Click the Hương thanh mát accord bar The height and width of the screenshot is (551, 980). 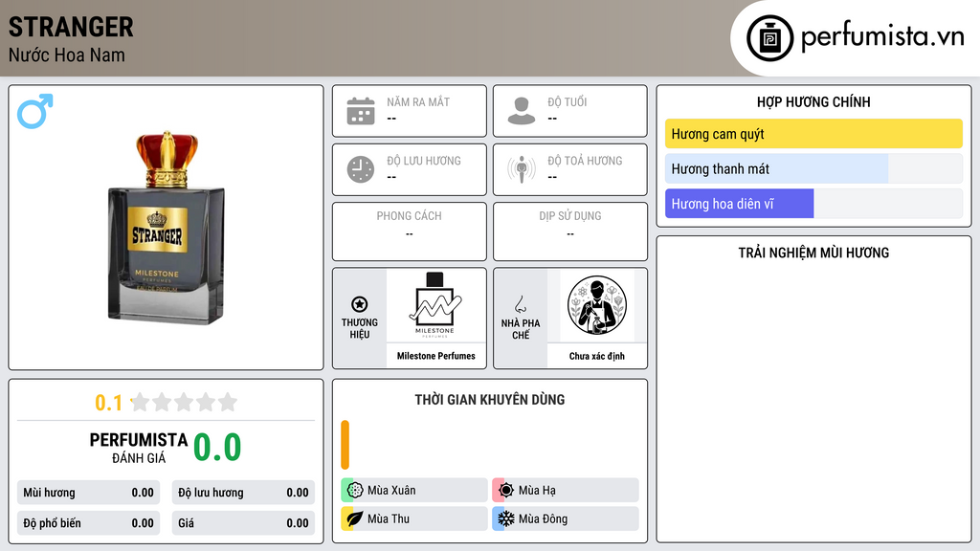pos(813,168)
